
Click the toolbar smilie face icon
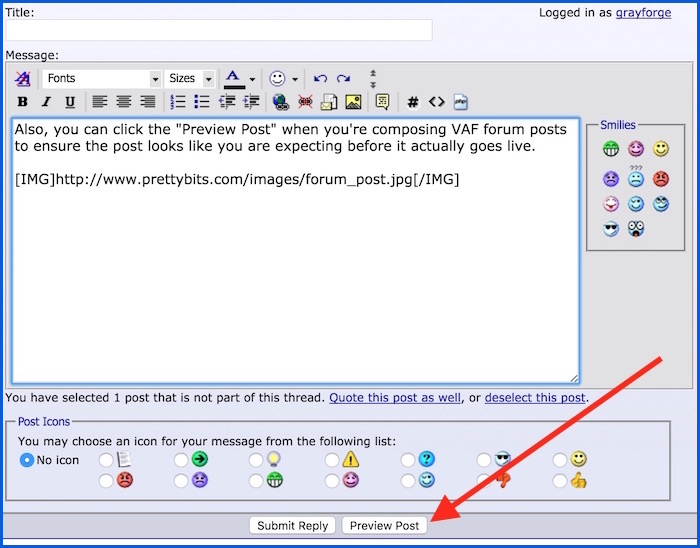coord(277,79)
